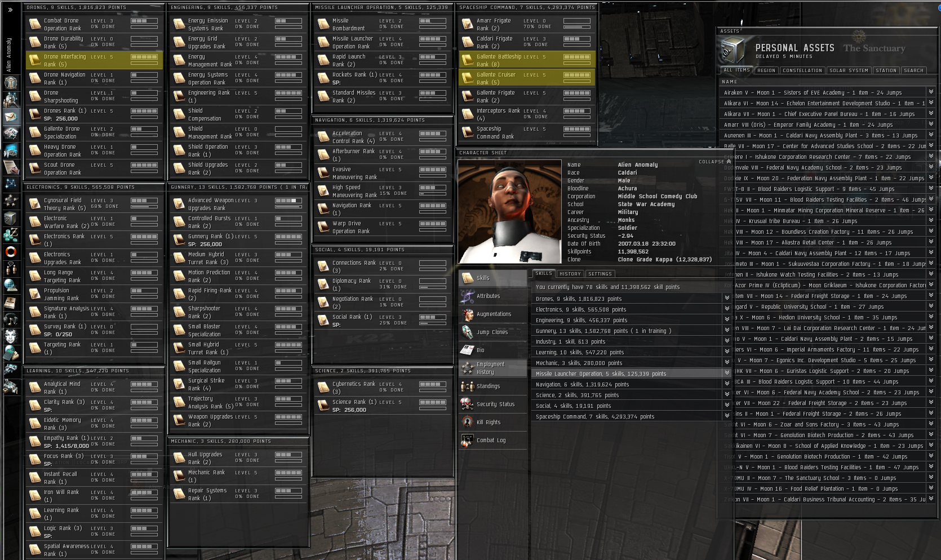Screen dimensions: 941x560
Task: Click the Standings icon in character sheet
Action: coord(467,386)
